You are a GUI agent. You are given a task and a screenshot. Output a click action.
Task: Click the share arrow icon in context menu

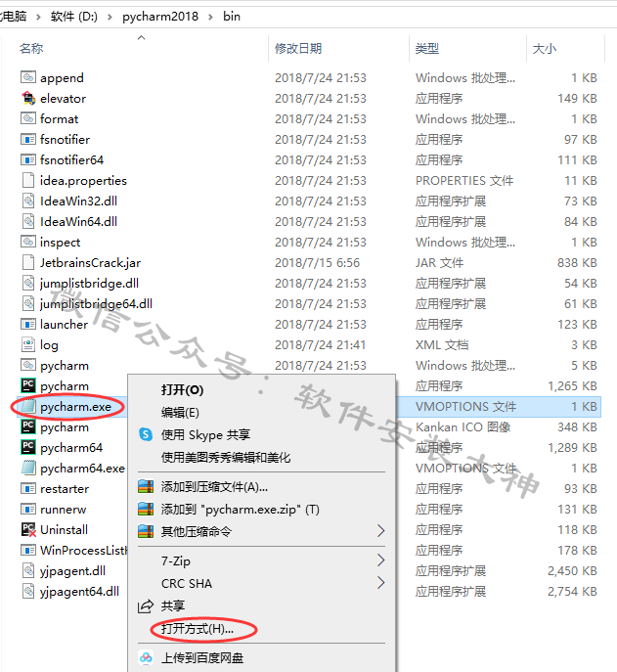coord(146,606)
